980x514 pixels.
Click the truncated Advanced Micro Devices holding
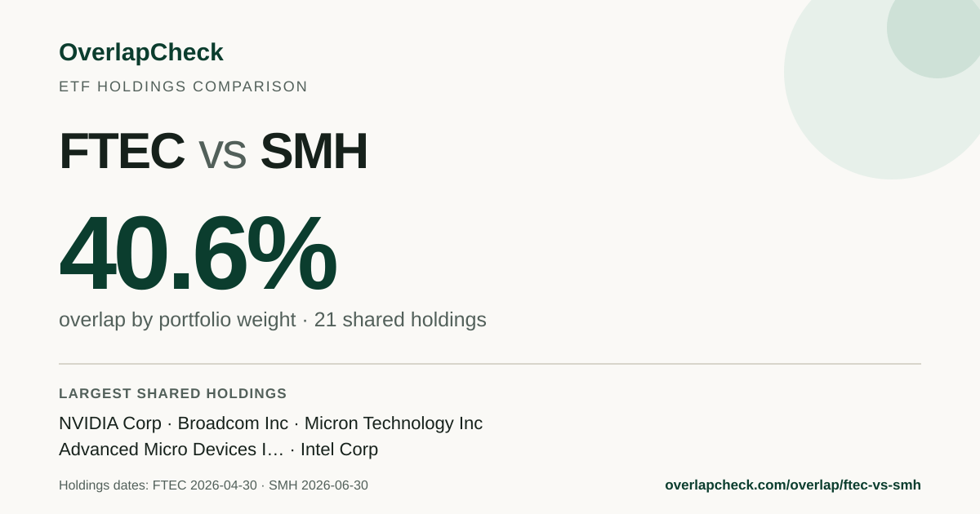(171, 450)
